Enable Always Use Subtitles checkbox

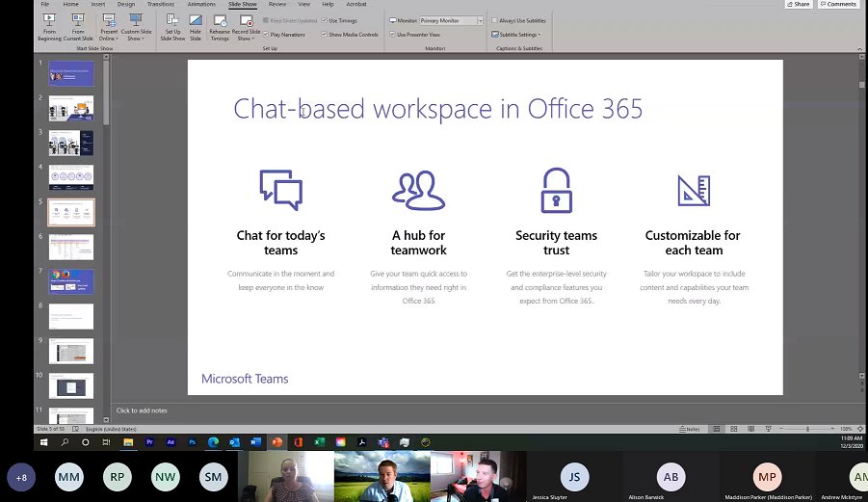[495, 20]
